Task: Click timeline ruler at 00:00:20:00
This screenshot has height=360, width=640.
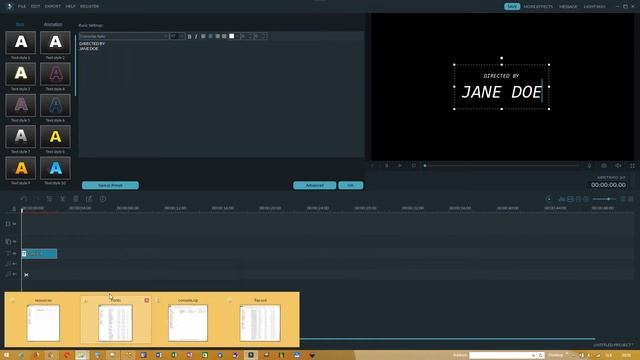Action: point(270,208)
